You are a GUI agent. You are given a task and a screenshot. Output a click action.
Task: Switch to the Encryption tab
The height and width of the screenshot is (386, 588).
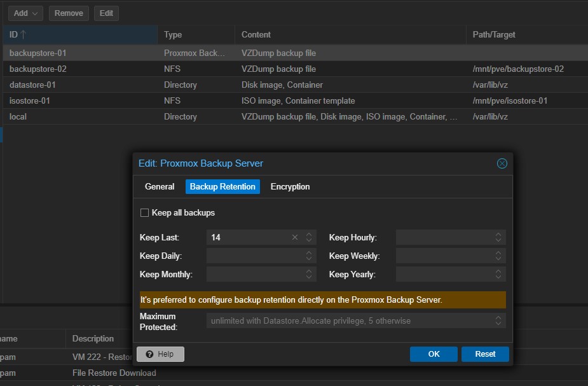click(290, 186)
